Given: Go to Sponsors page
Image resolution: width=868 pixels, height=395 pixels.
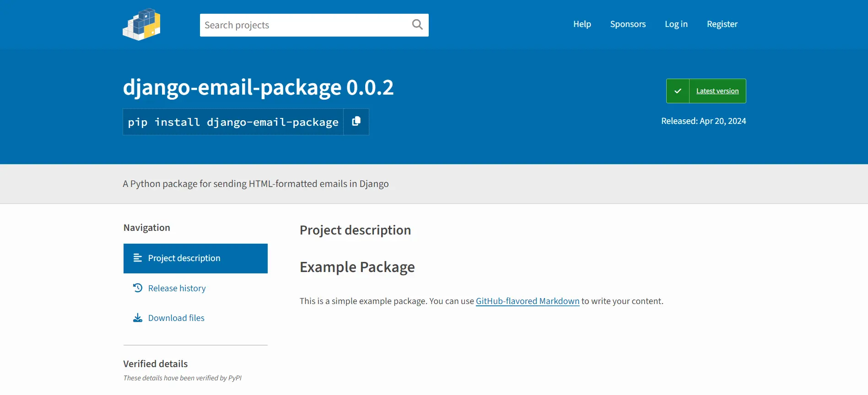Looking at the screenshot, I should coord(628,24).
